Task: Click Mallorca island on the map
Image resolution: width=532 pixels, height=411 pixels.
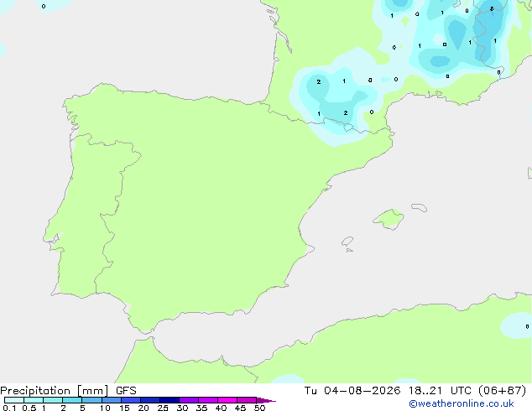Action: click(389, 219)
